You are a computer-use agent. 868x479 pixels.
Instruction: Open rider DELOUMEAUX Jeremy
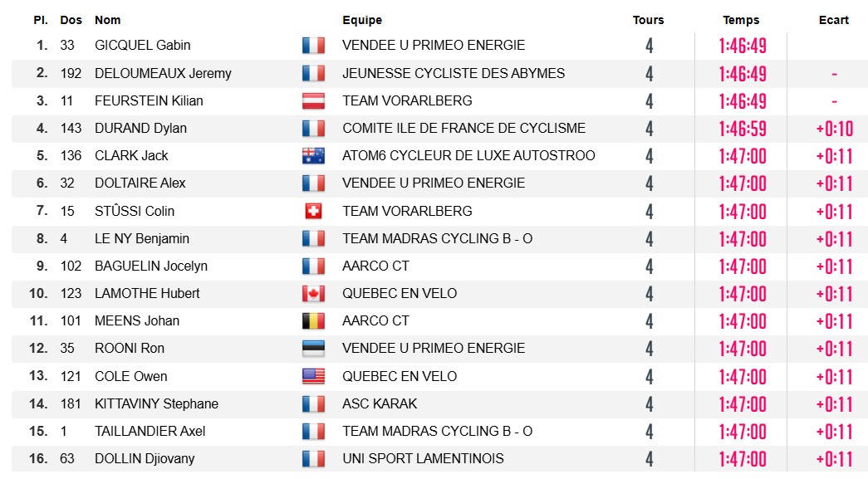click(x=163, y=73)
